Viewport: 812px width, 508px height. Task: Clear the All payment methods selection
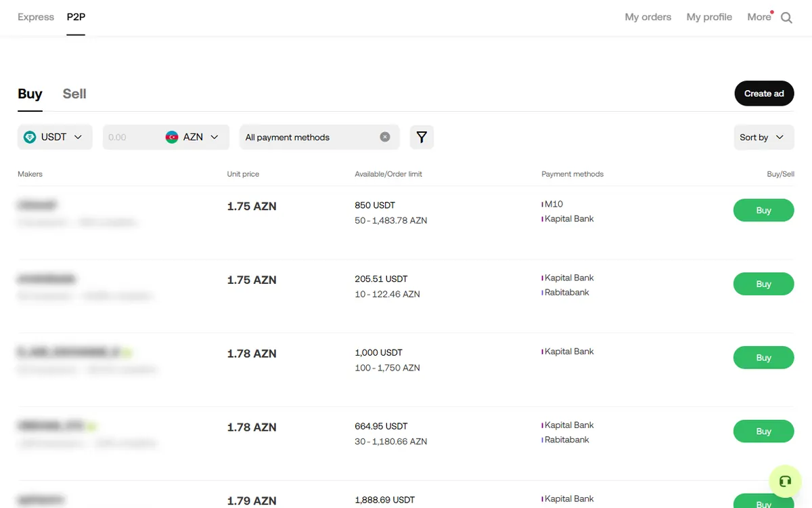point(385,137)
